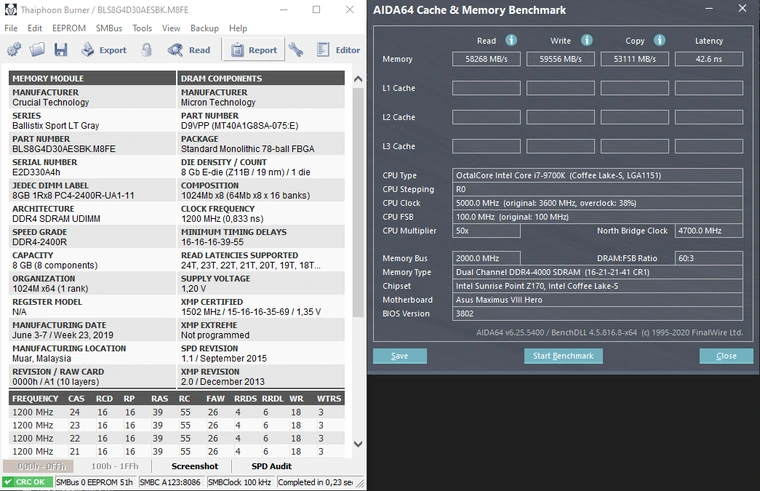
Task: Click the Thaiphoon Burner title bar app icon
Action: [x=10, y=10]
